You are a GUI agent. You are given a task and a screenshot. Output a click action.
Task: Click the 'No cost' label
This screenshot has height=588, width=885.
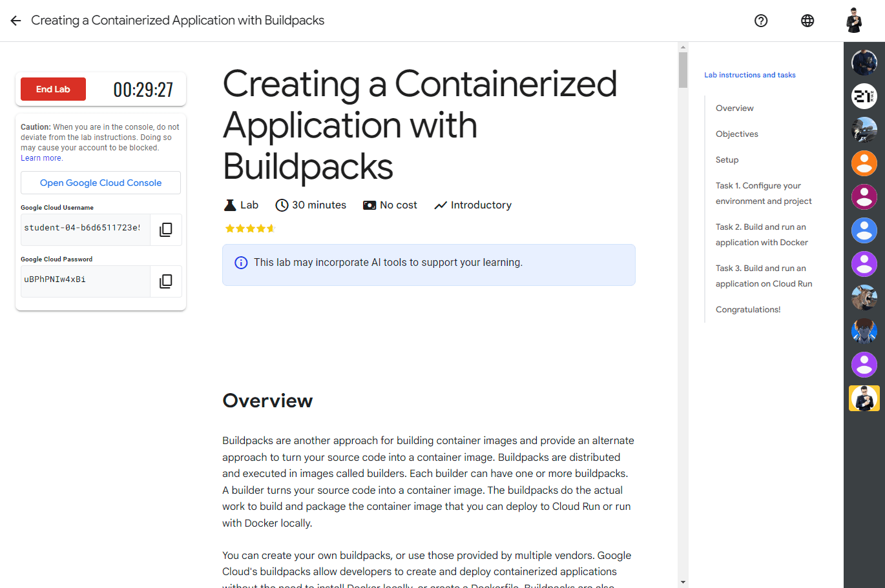click(x=399, y=205)
